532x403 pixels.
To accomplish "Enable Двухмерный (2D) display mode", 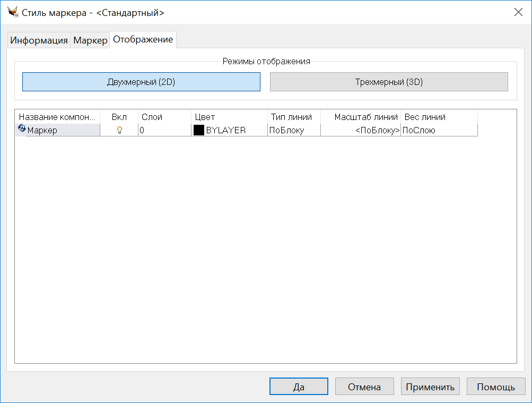I will pyautogui.click(x=141, y=82).
